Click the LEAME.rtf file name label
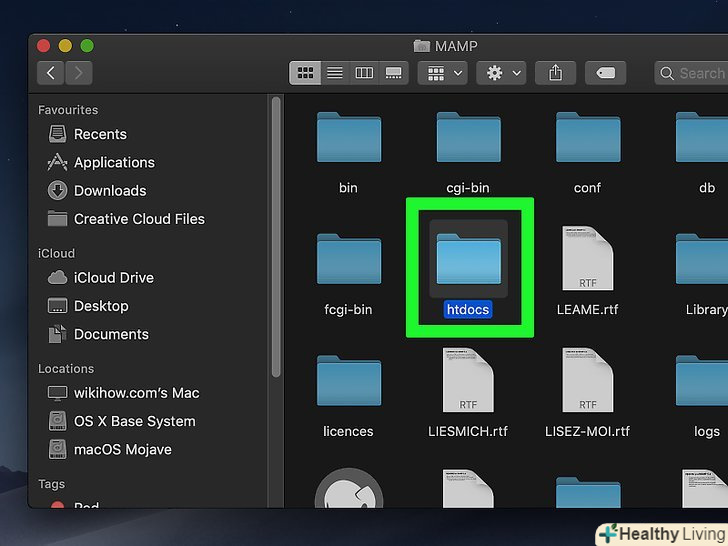 pos(587,310)
